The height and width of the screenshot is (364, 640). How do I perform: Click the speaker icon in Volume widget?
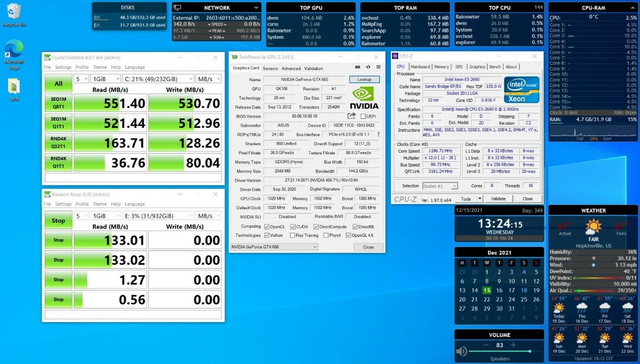[461, 351]
